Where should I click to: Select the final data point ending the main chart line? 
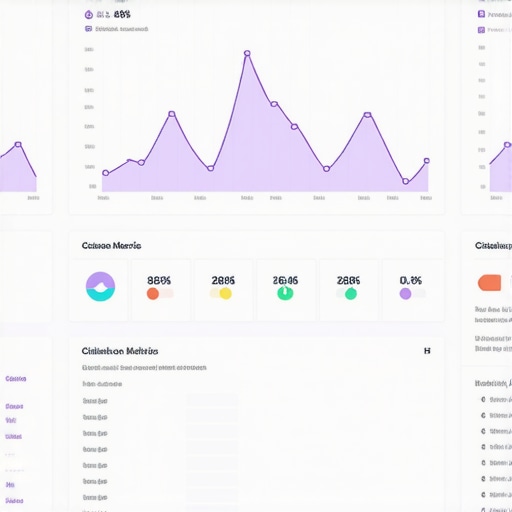(427, 161)
